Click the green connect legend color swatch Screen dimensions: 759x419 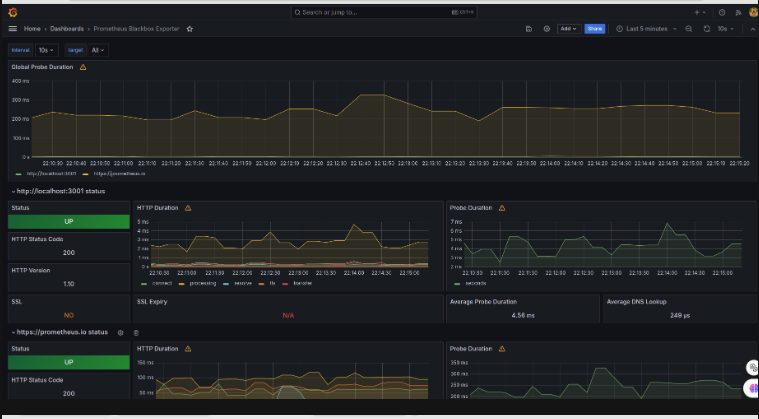144,284
